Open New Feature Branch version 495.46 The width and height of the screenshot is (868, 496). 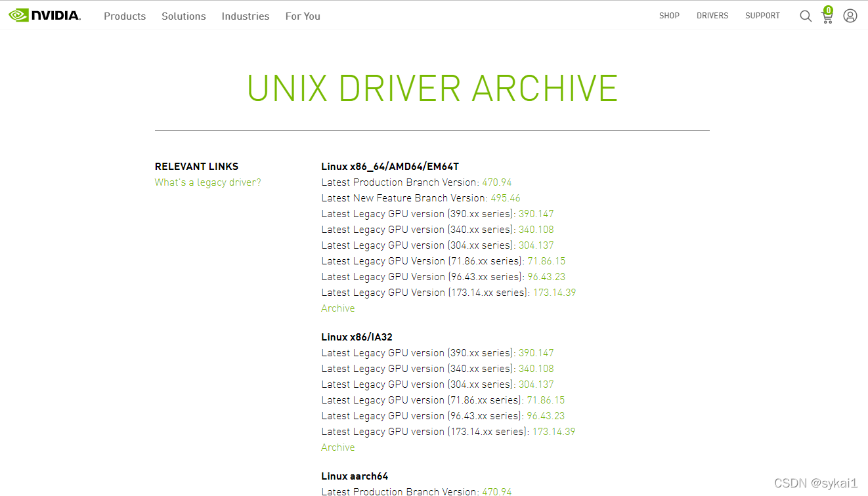tap(506, 198)
